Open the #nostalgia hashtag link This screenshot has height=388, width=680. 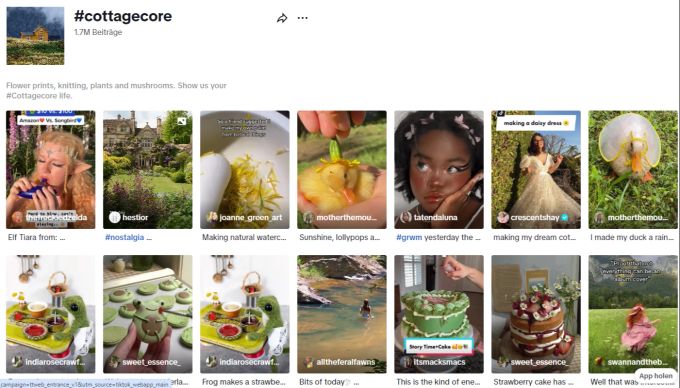click(x=124, y=238)
